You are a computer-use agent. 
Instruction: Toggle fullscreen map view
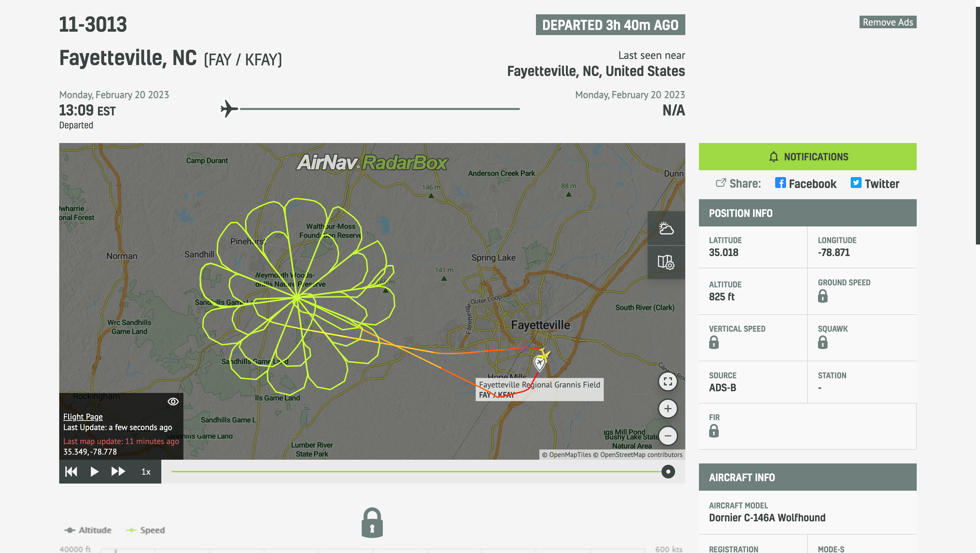(668, 381)
